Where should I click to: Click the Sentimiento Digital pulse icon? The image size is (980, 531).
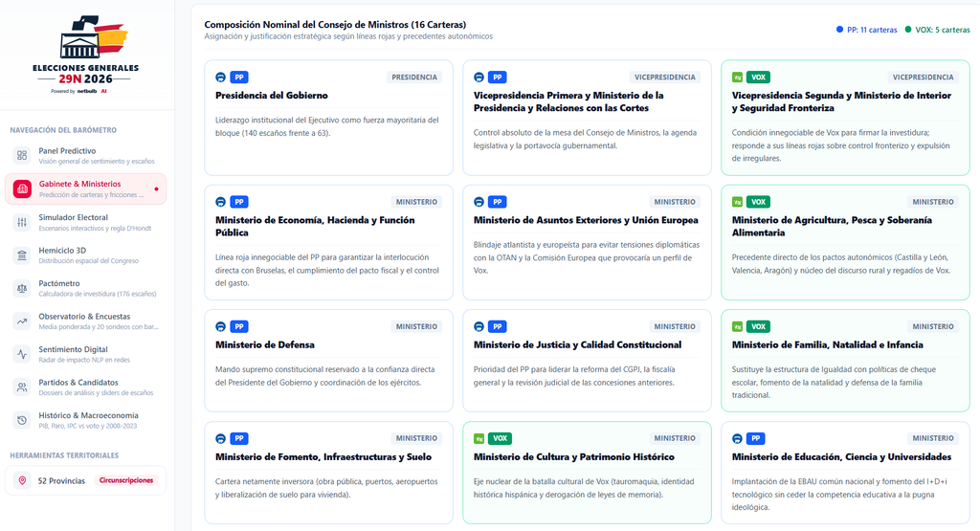point(22,354)
